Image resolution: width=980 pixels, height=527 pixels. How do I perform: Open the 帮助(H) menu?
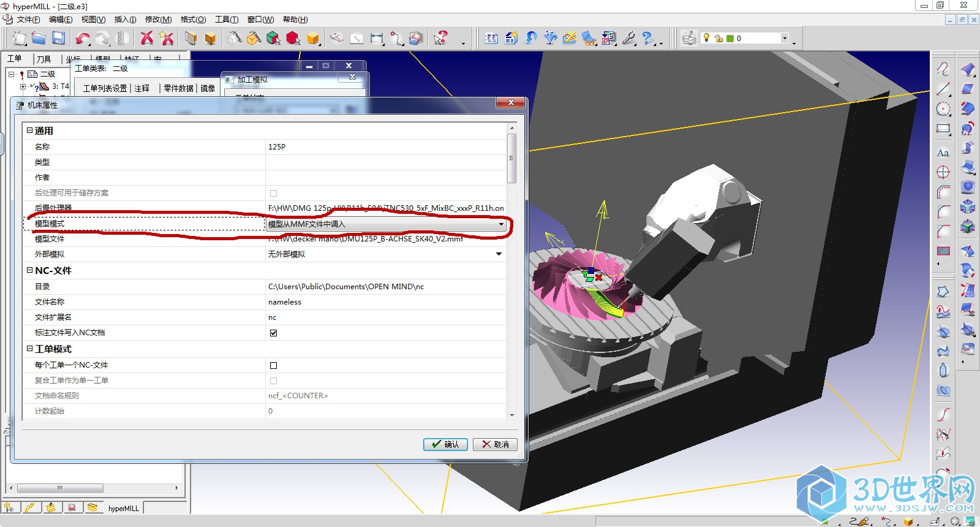[295, 20]
